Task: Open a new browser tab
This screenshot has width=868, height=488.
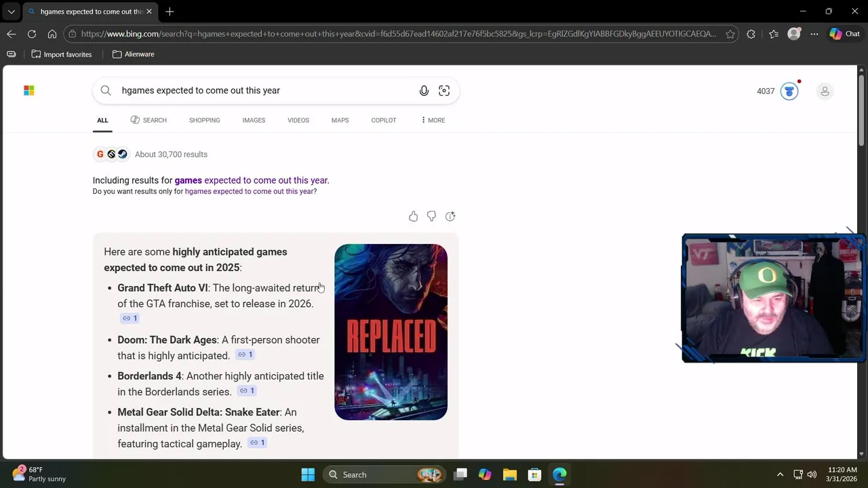Action: 170,12
